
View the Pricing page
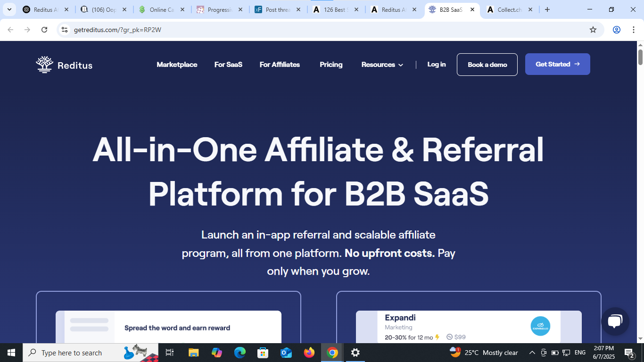coord(331,65)
